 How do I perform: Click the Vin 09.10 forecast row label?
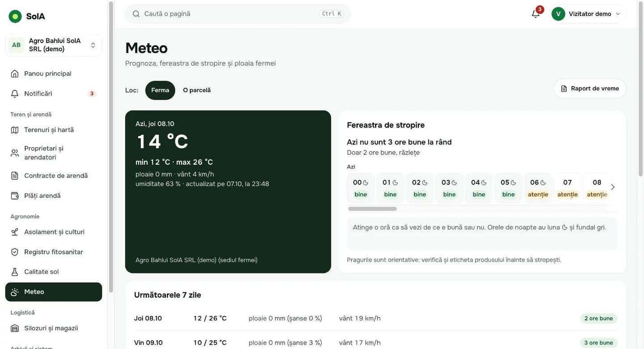point(148,343)
